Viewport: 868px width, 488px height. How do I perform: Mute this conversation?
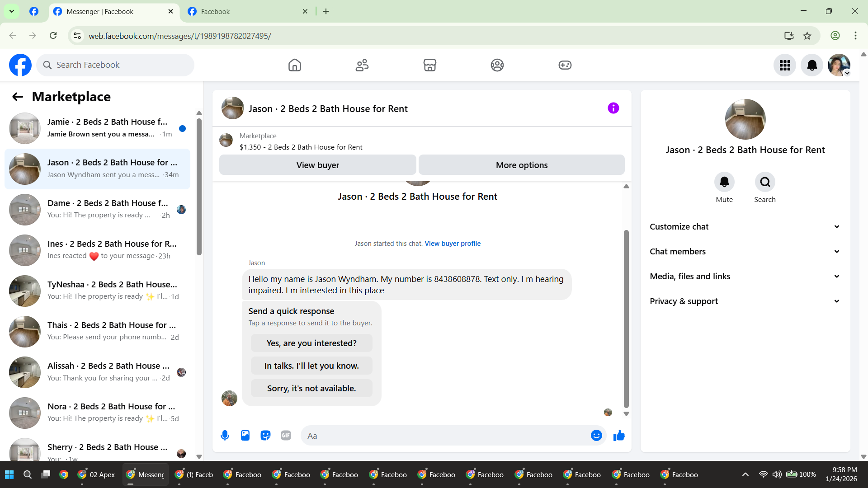(x=724, y=182)
